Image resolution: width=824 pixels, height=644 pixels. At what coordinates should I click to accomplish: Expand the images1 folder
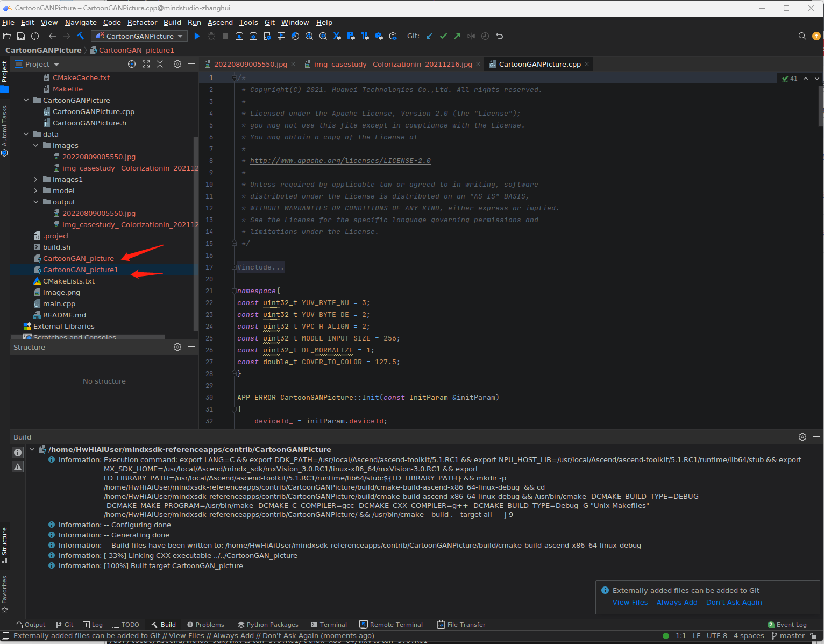click(x=36, y=180)
